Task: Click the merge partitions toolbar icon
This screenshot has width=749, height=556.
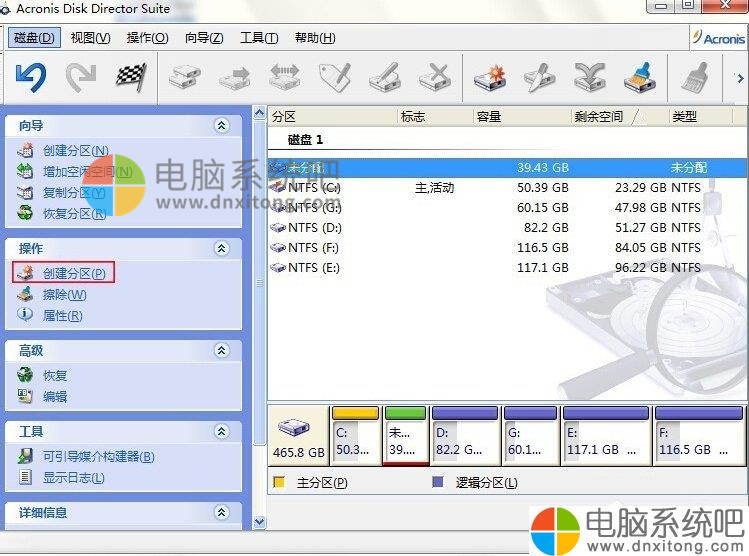Action: point(589,78)
